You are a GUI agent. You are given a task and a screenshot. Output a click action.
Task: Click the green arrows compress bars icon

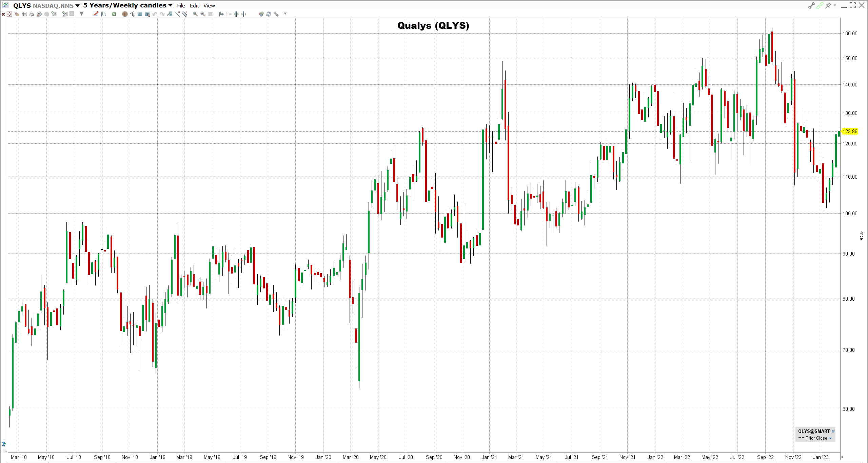[x=244, y=14]
